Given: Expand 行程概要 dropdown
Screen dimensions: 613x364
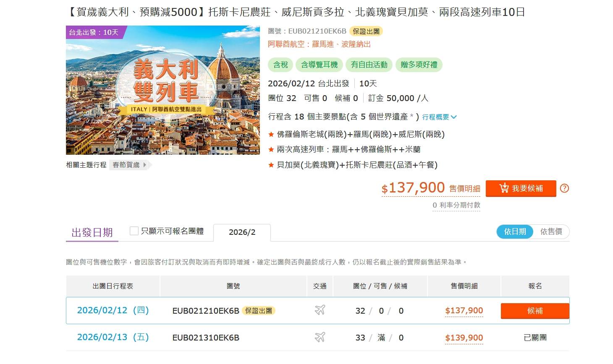Looking at the screenshot, I should [439, 117].
